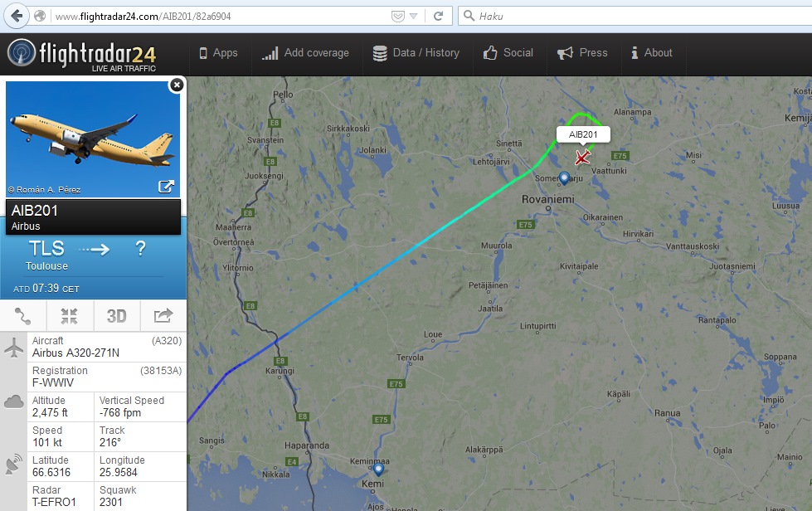Toggle the follow-aircraft compress arrows icon
812x511 pixels.
click(x=70, y=316)
